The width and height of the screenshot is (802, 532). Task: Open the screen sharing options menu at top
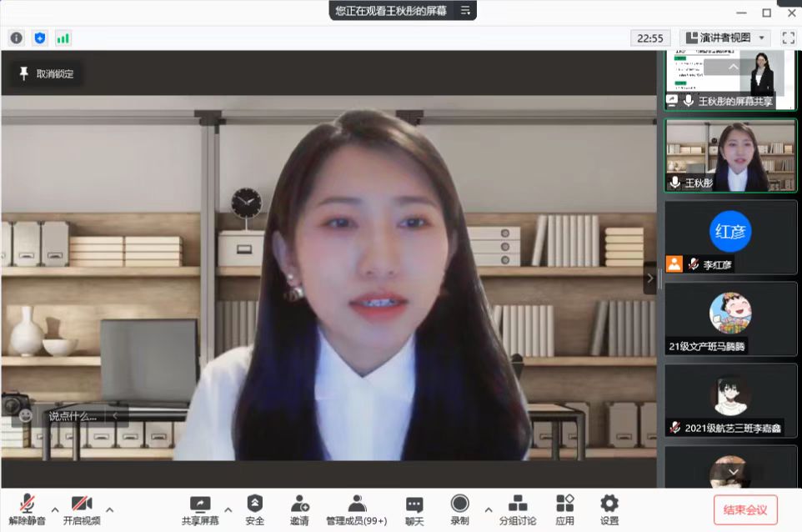[465, 11]
